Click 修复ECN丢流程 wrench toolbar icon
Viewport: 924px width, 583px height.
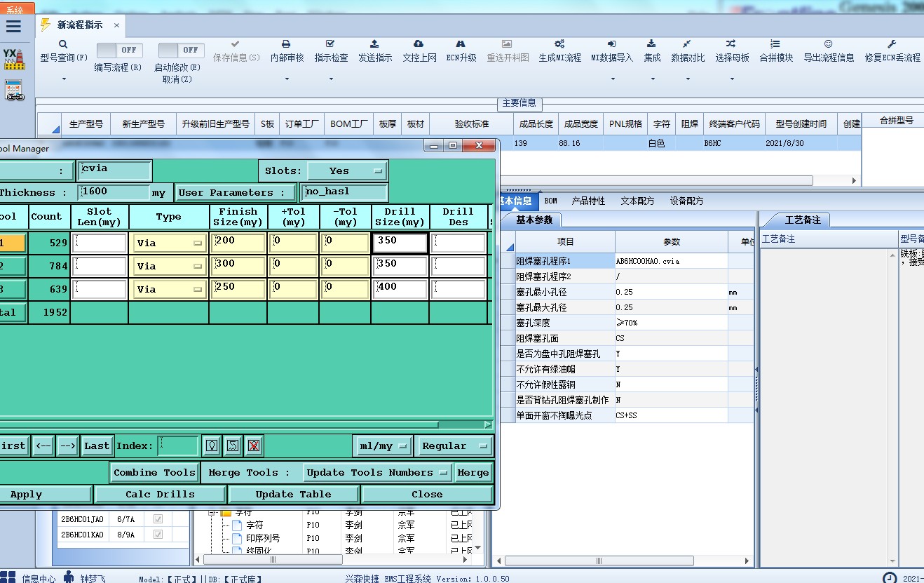point(892,43)
